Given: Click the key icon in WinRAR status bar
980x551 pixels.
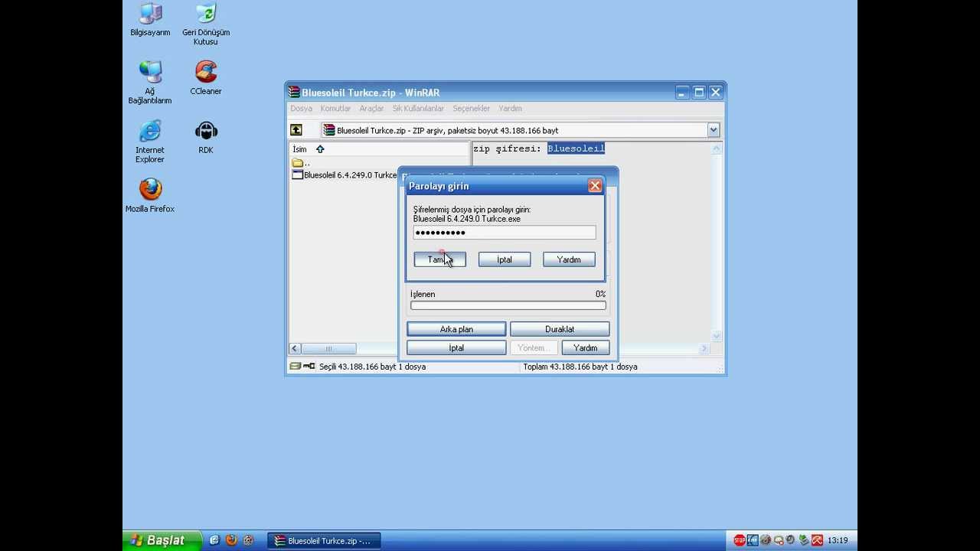Looking at the screenshot, I should pos(309,367).
